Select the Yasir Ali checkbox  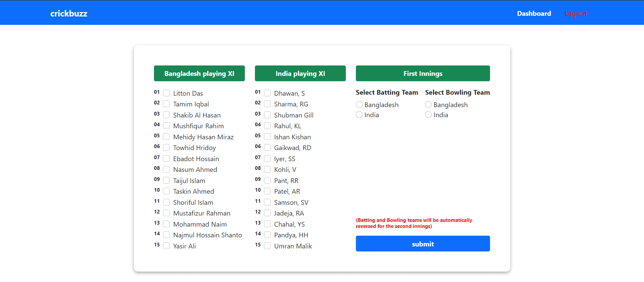pyautogui.click(x=166, y=246)
